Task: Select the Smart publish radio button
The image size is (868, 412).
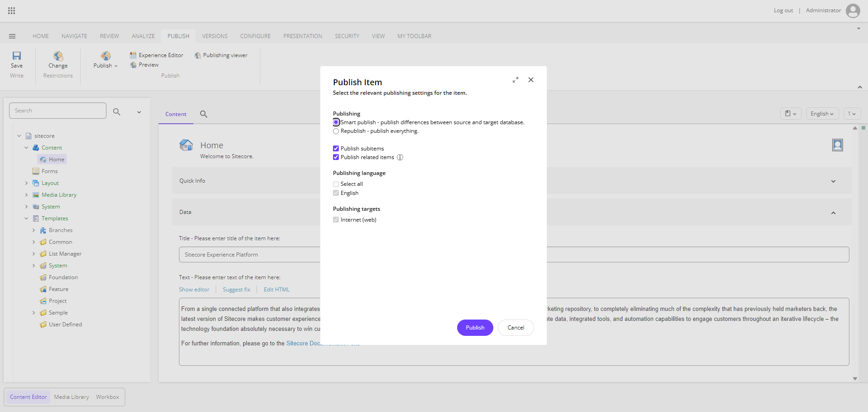Action: 336,122
